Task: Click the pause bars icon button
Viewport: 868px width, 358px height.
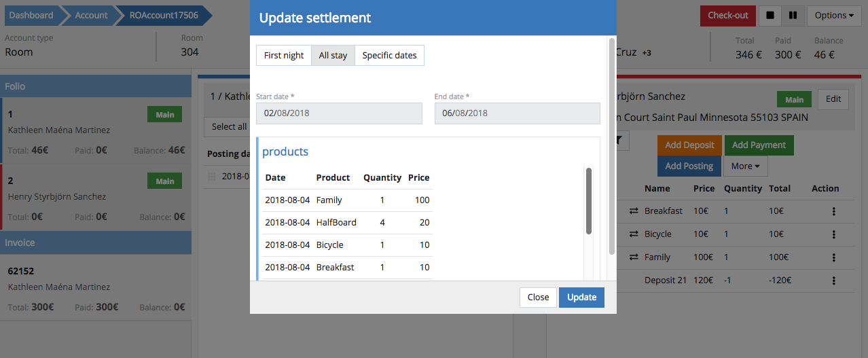Action: tap(793, 16)
